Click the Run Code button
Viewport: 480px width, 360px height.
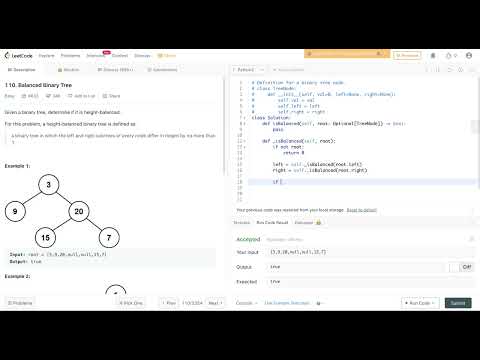click(420, 303)
